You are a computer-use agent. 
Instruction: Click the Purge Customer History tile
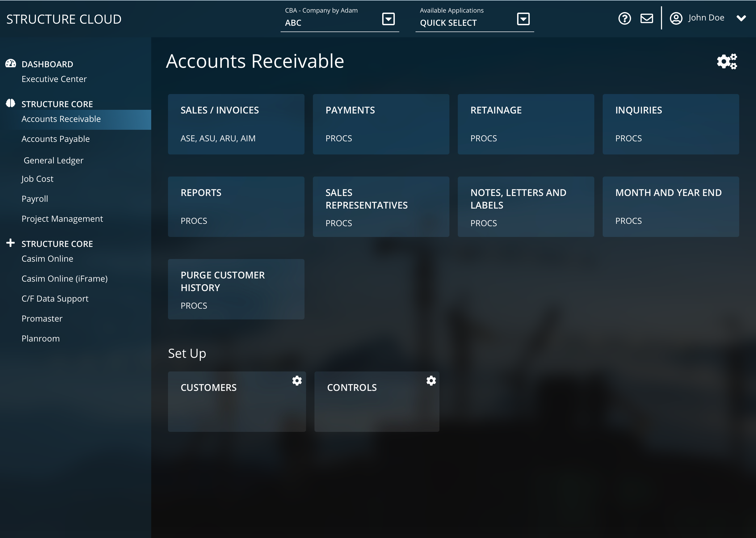pos(236,289)
